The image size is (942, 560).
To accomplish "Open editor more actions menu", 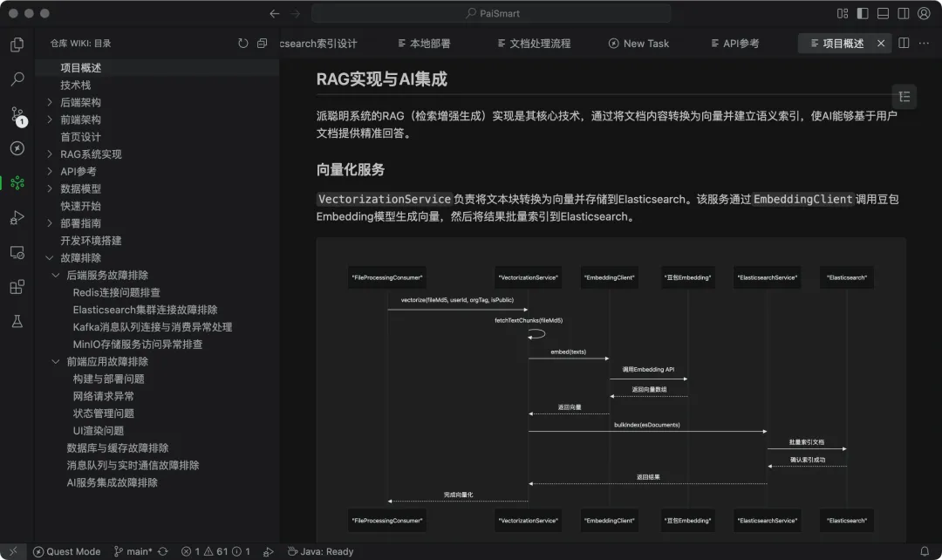I will click(x=924, y=44).
